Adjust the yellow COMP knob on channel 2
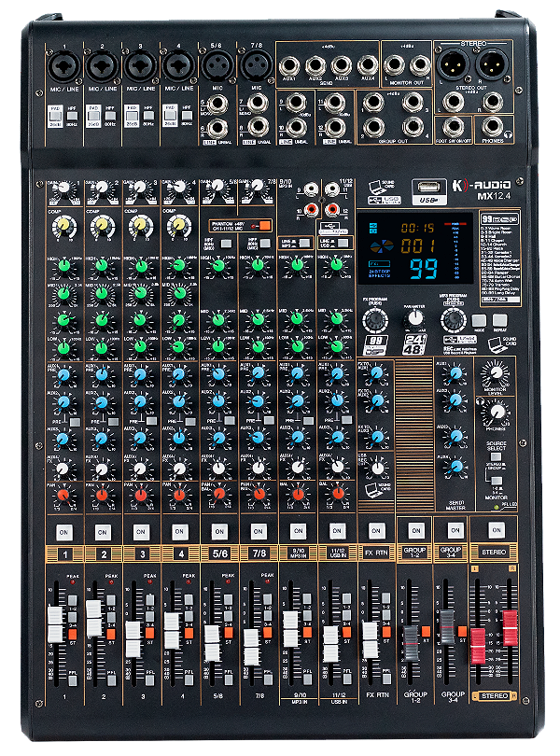The image size is (560, 756). tap(102, 225)
